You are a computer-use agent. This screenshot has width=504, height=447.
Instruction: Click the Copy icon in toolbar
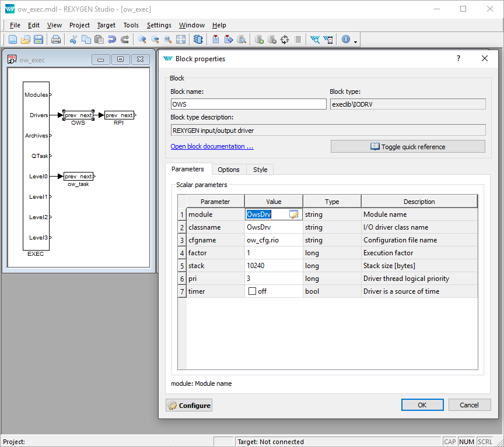[x=86, y=40]
